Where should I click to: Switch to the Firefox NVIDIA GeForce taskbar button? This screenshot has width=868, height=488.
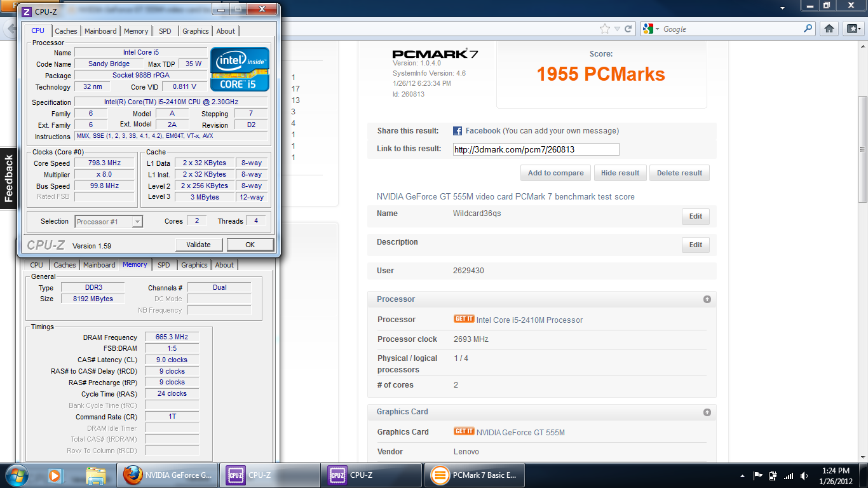tap(168, 475)
